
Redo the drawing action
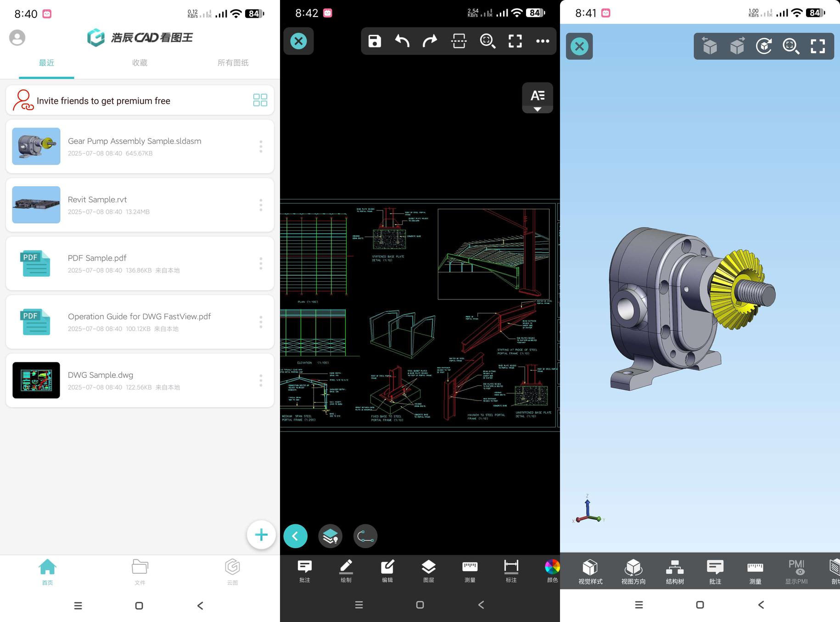pos(430,41)
